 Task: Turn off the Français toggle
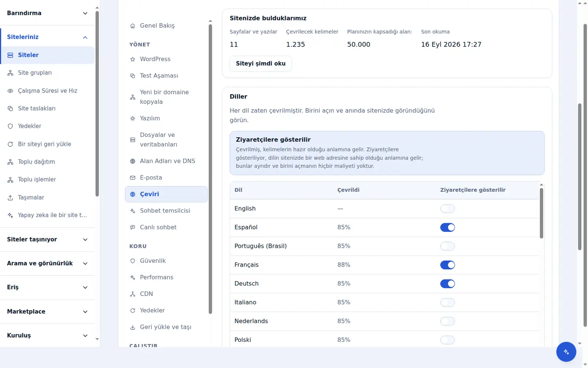pyautogui.click(x=448, y=265)
